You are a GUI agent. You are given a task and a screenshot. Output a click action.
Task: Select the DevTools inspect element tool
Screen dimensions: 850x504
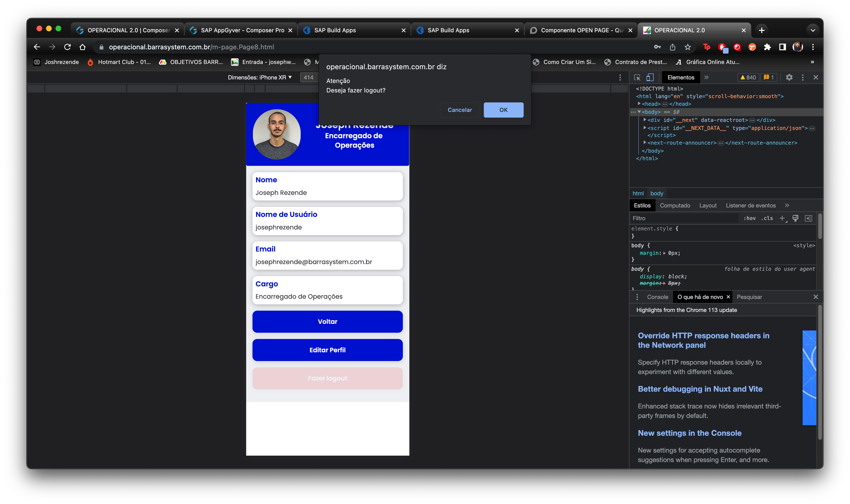point(637,78)
